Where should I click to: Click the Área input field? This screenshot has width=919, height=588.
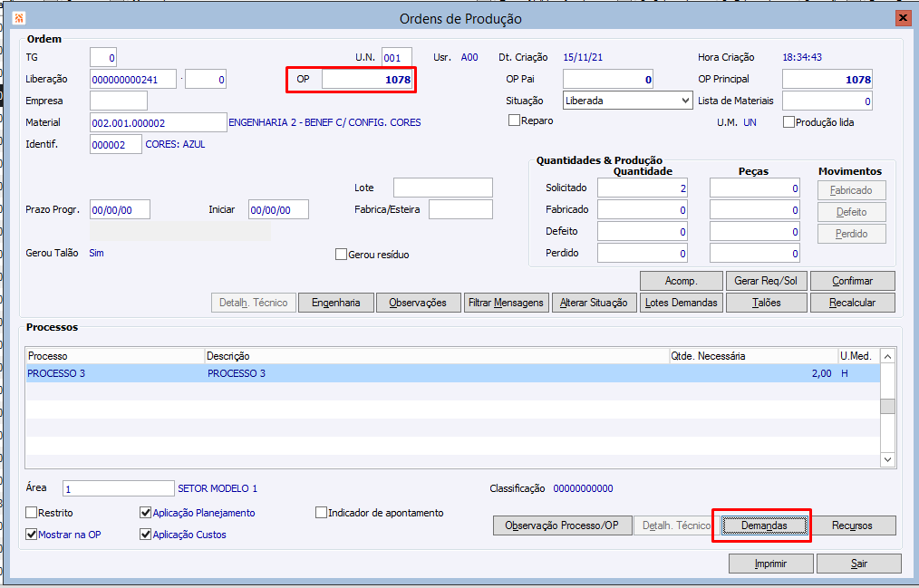(x=119, y=488)
